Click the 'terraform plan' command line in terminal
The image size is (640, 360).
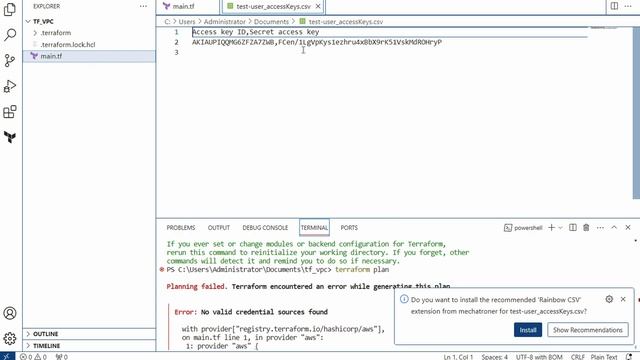click(278, 269)
